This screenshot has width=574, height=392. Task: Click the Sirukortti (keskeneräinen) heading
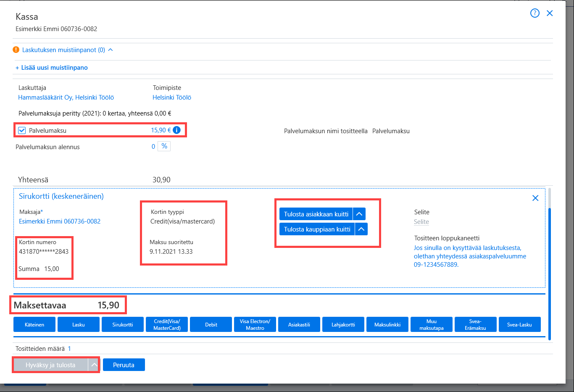pyautogui.click(x=61, y=196)
